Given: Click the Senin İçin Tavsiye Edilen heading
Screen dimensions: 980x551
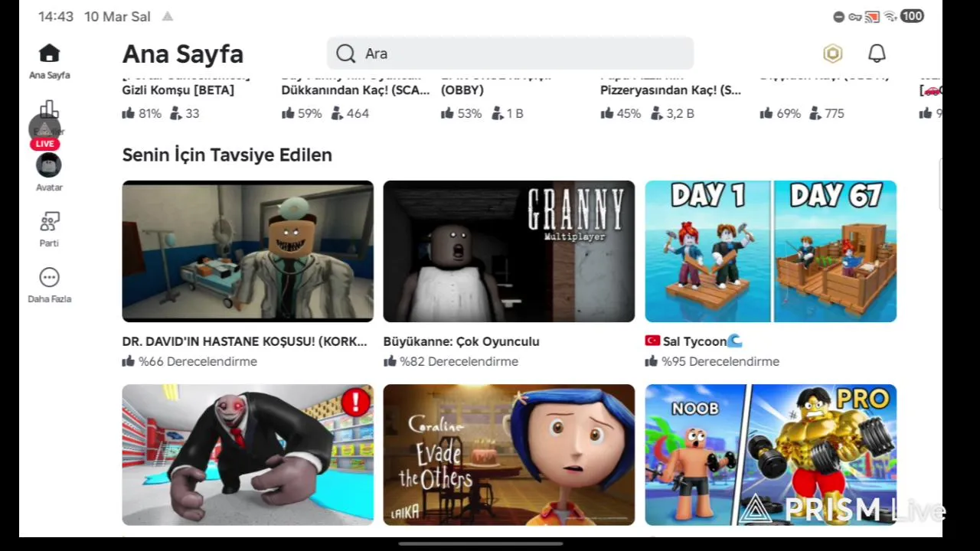Looking at the screenshot, I should pyautogui.click(x=227, y=155).
